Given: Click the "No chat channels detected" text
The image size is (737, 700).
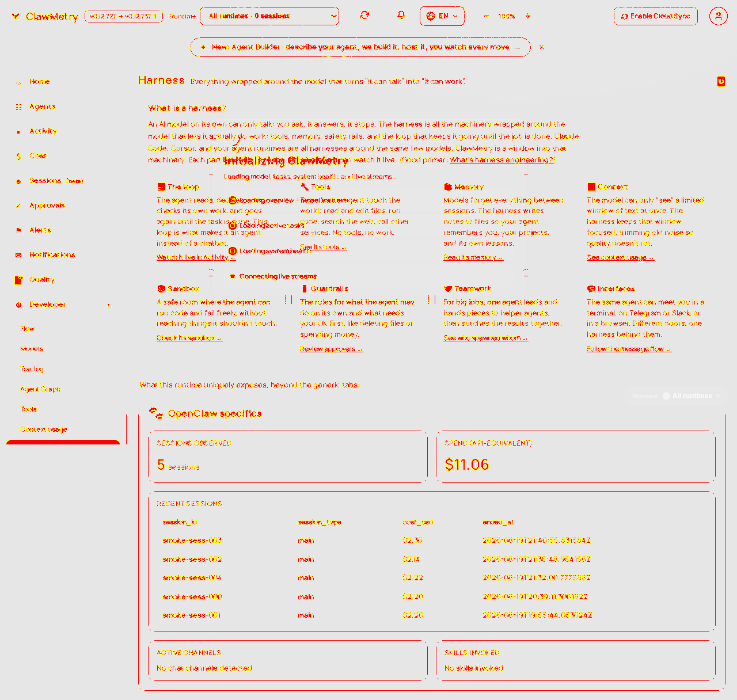Looking at the screenshot, I should [x=204, y=668].
